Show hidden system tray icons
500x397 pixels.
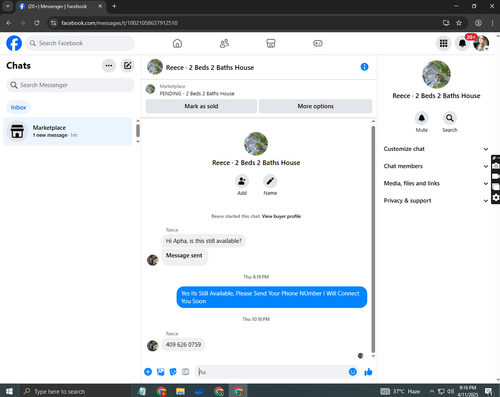431,391
